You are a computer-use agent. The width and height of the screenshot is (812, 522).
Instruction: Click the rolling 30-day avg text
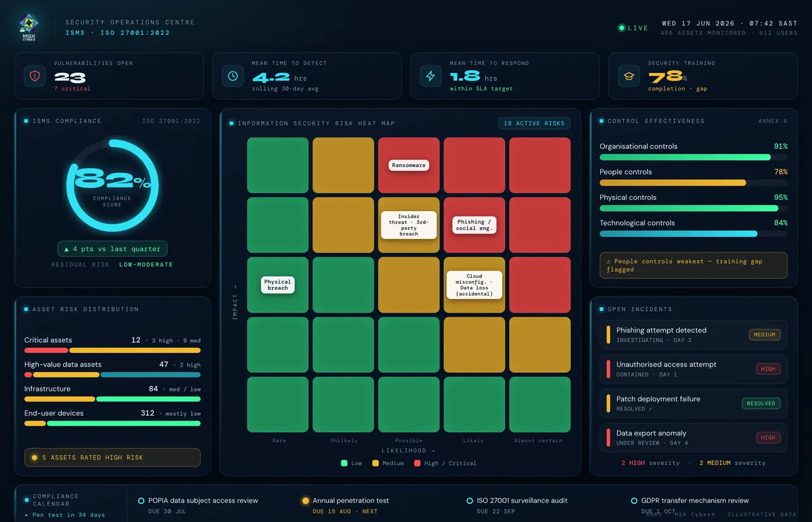pyautogui.click(x=285, y=89)
